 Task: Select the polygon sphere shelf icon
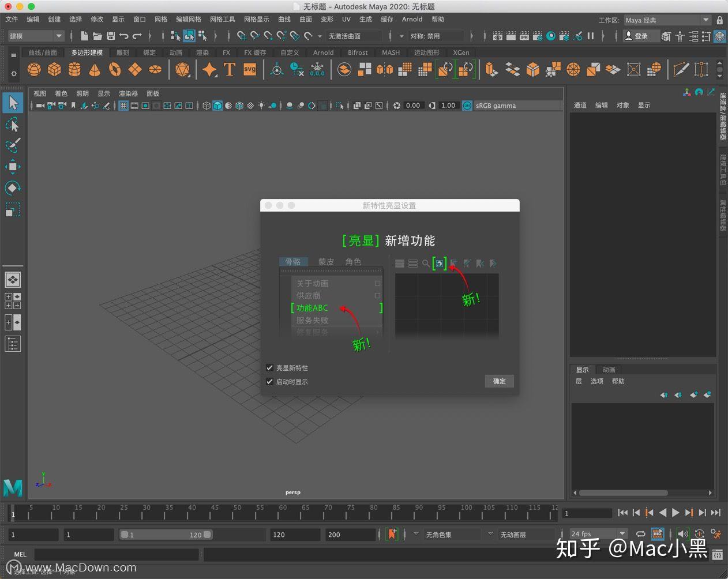tap(35, 70)
